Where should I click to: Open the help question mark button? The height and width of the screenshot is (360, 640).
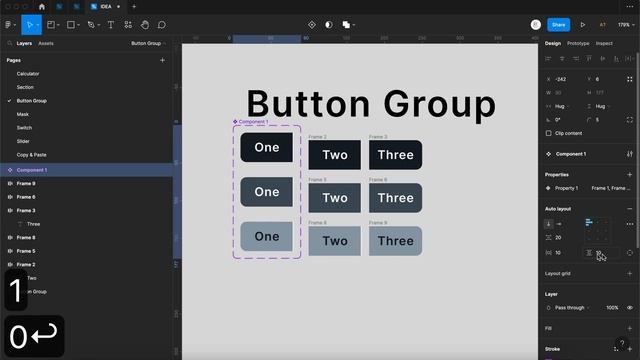point(622,343)
